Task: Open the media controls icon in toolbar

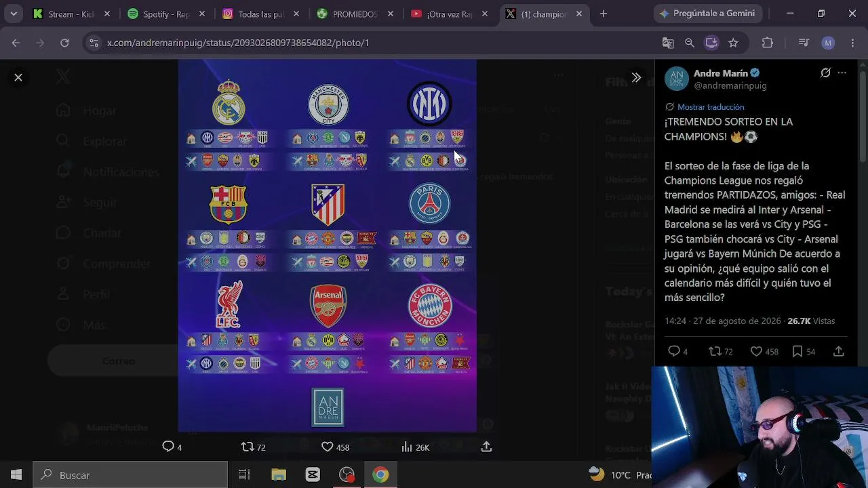Action: [804, 43]
